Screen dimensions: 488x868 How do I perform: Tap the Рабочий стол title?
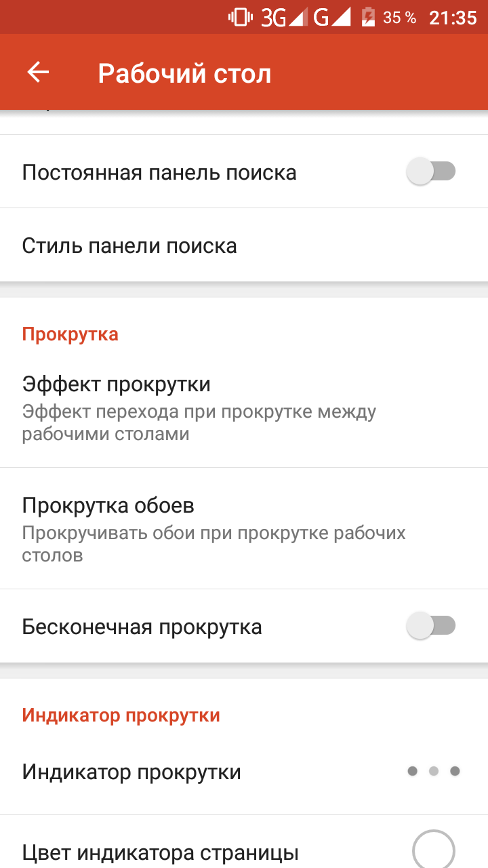point(184,73)
